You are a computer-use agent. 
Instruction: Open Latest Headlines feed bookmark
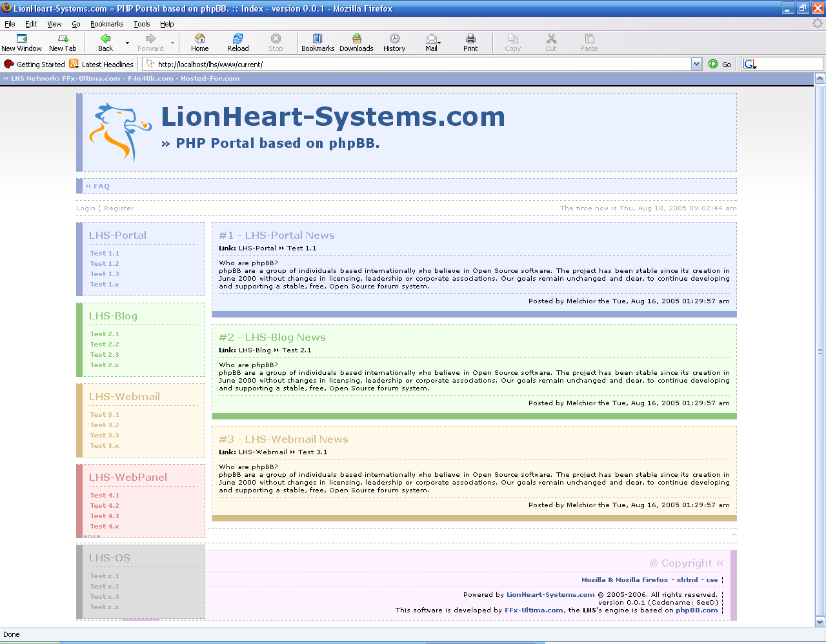tap(101, 64)
